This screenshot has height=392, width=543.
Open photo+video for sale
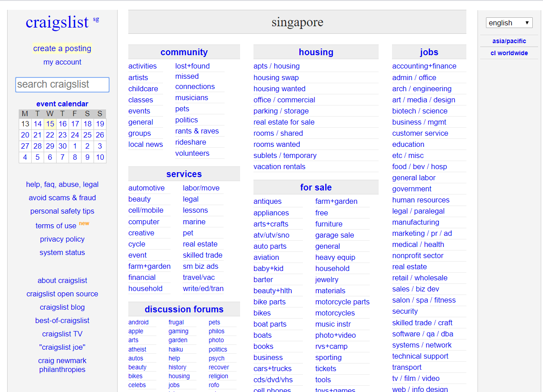click(335, 335)
